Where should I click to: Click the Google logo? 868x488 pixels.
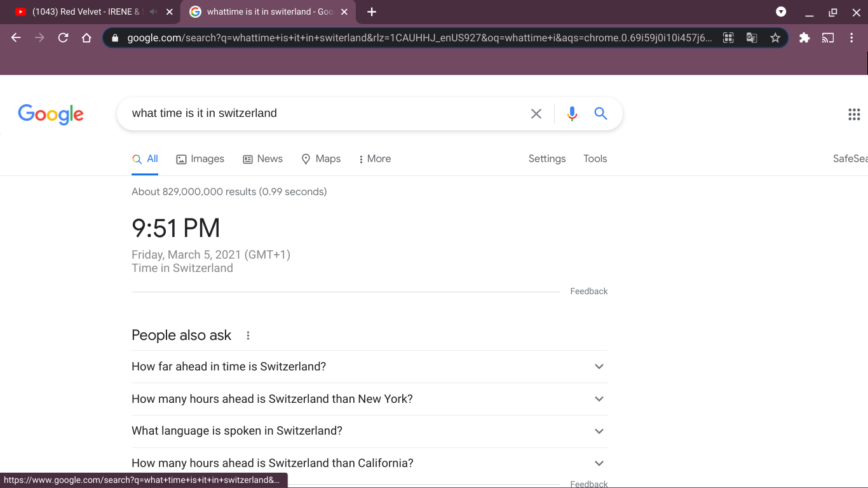coord(51,114)
